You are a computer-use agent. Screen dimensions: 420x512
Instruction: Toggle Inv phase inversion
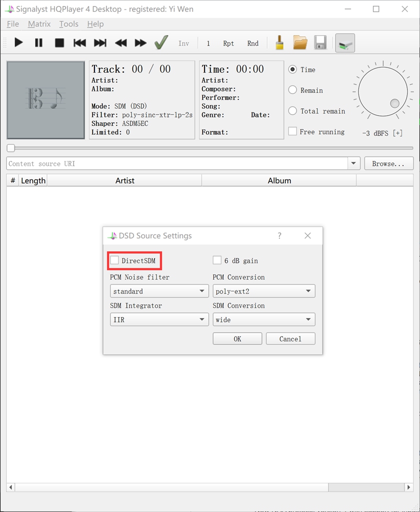pyautogui.click(x=183, y=43)
